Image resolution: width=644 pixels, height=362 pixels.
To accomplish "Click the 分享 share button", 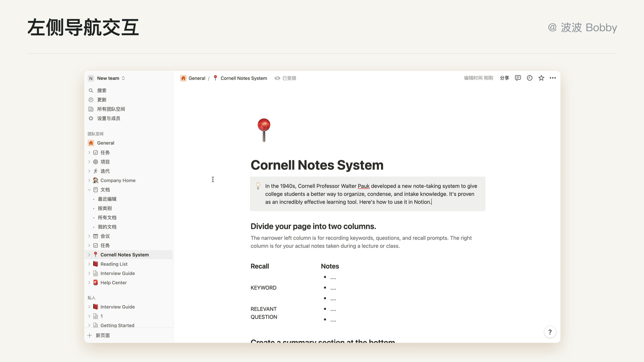I will 504,78.
